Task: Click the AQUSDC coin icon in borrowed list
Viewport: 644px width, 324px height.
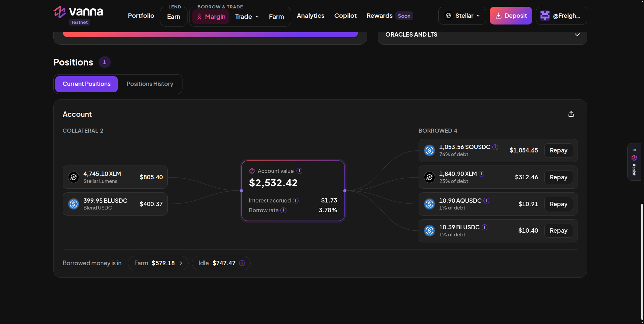Action: click(x=429, y=204)
